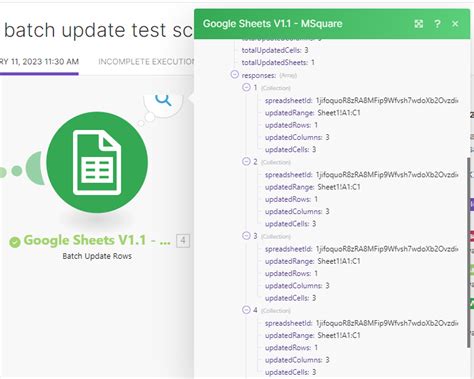This screenshot has height=379, width=474.
Task: Switch to the Incomplete Executions tab
Action: 146,62
